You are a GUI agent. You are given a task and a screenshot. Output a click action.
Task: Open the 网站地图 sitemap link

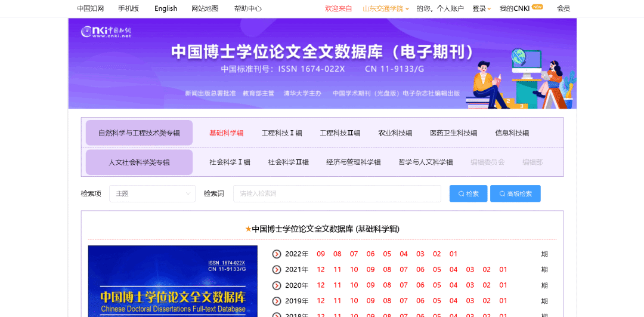[x=205, y=8]
